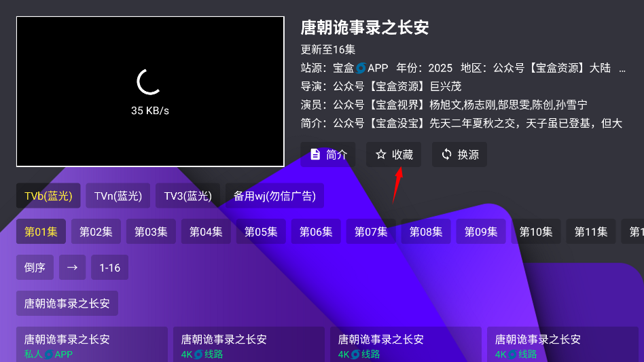Image resolution: width=644 pixels, height=362 pixels.
Task: Select the 备用wj(勿信广告) source tab
Action: [274, 196]
